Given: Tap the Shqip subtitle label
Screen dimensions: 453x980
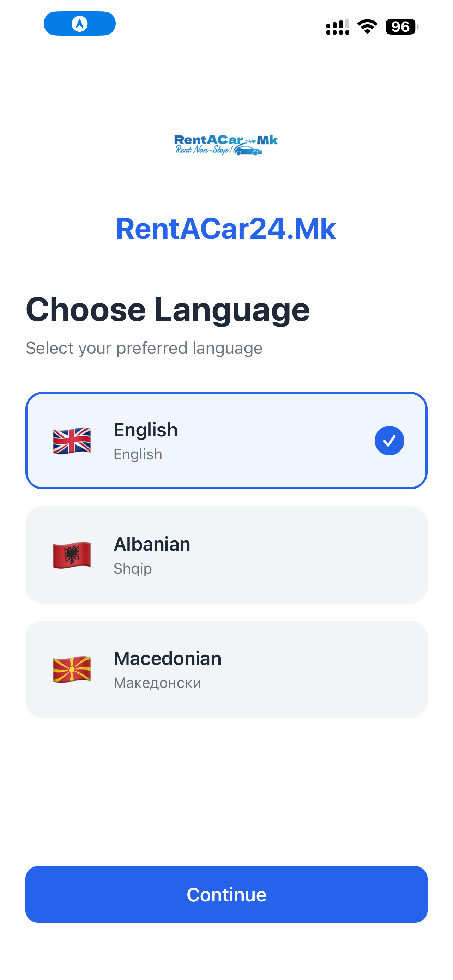Looking at the screenshot, I should point(133,568).
